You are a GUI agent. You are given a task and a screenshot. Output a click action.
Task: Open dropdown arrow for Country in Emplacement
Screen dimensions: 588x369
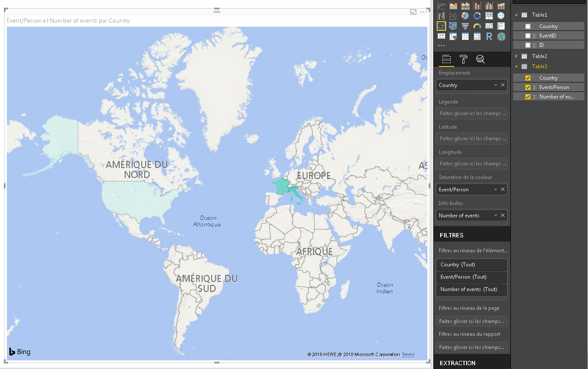(x=496, y=85)
